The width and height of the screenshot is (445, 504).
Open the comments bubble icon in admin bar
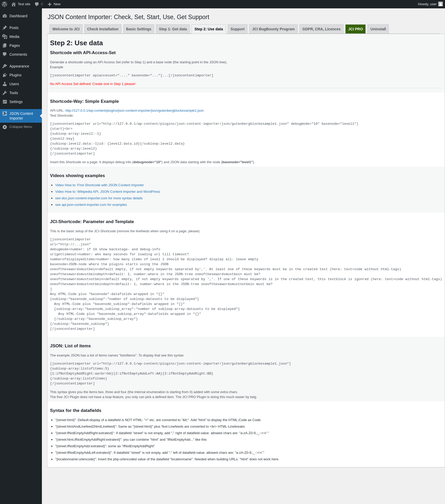pyautogui.click(x=37, y=4)
